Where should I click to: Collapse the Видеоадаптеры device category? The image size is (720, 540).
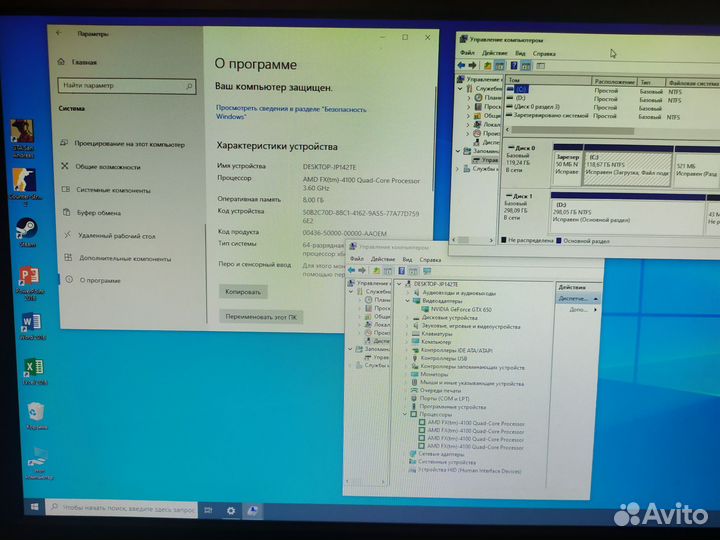[407, 301]
